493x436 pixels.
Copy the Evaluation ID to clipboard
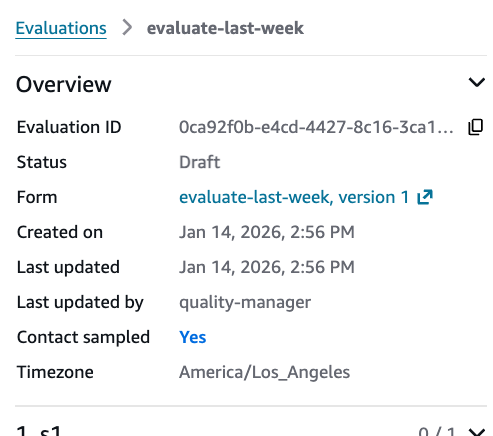tap(476, 127)
